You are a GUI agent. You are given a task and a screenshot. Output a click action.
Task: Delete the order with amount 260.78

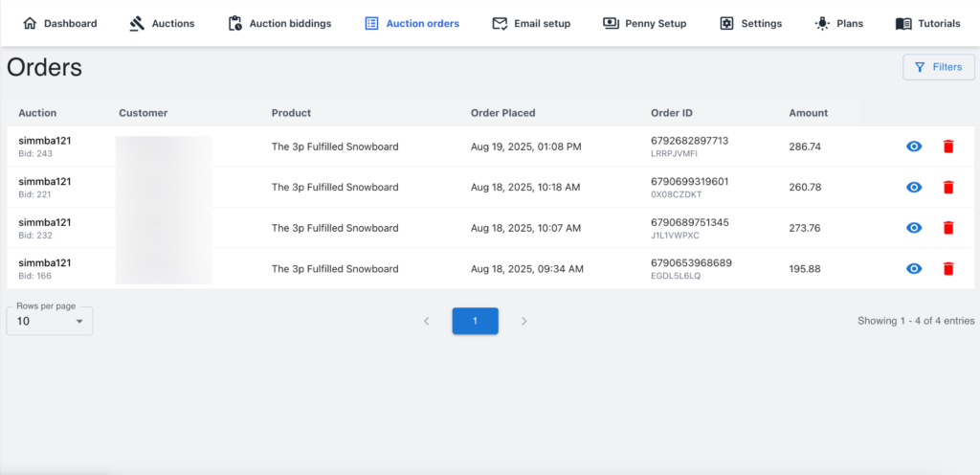948,188
